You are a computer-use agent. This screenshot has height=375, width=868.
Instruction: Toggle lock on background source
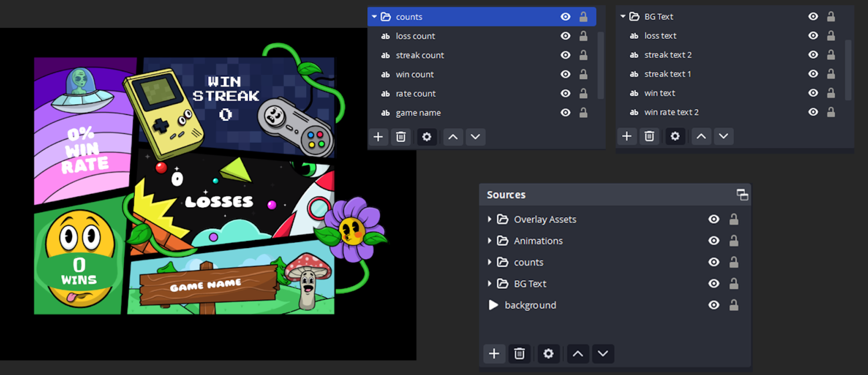[x=734, y=305]
